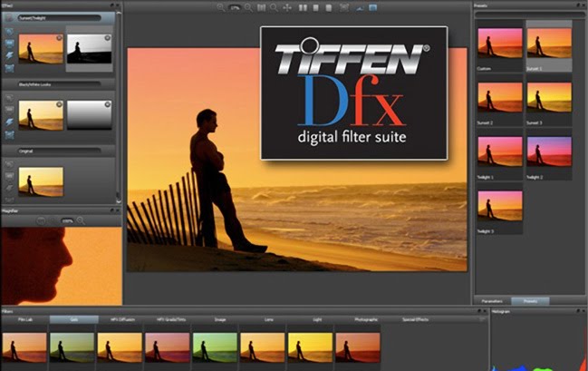This screenshot has height=371, width=588.
Task: Click the blue screen icon in viewer toolbar
Action: (372, 7)
